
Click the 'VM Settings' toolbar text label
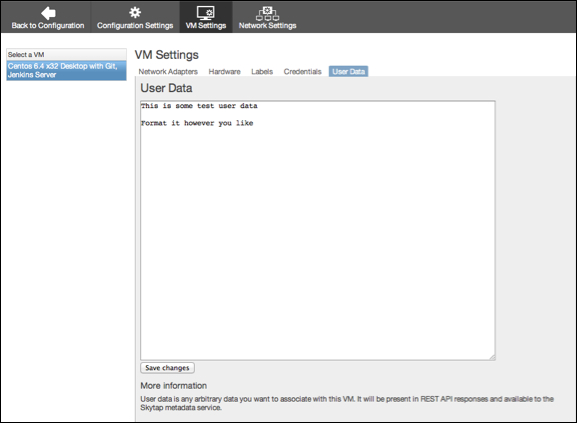(x=206, y=25)
